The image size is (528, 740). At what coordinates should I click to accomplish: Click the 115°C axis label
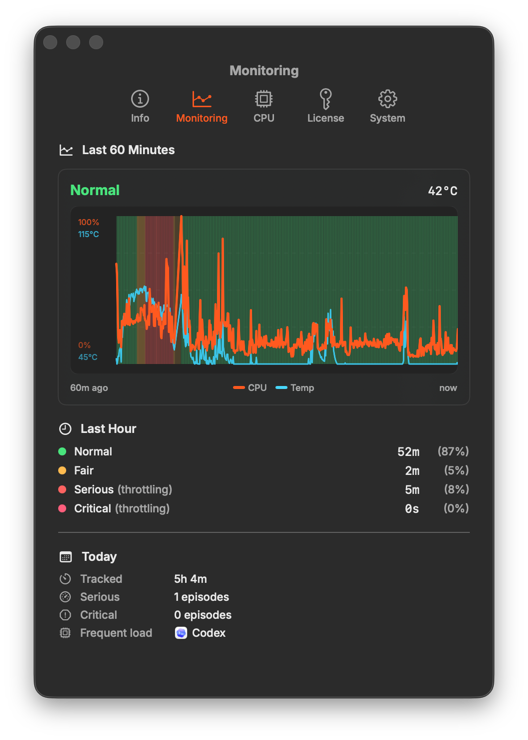pyautogui.click(x=89, y=234)
